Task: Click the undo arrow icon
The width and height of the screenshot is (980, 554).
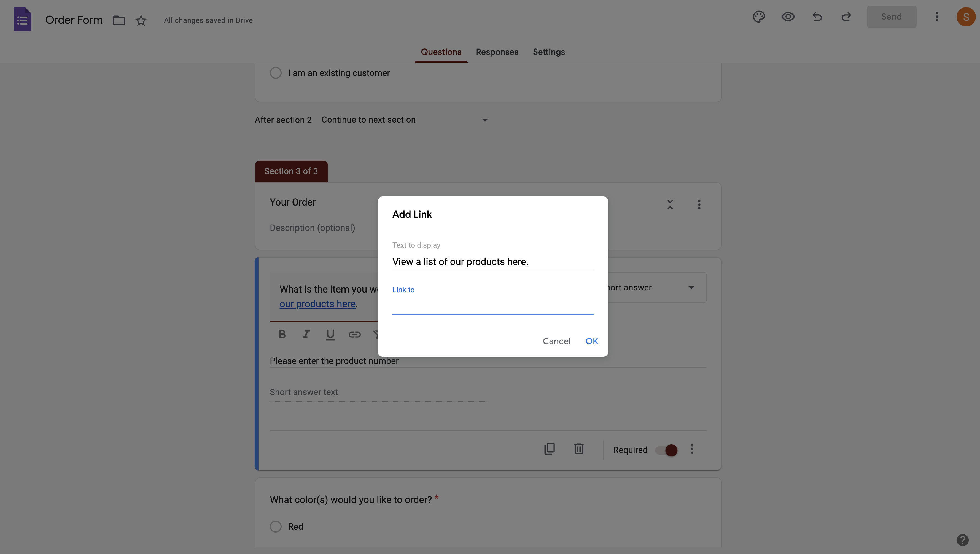Action: [817, 17]
